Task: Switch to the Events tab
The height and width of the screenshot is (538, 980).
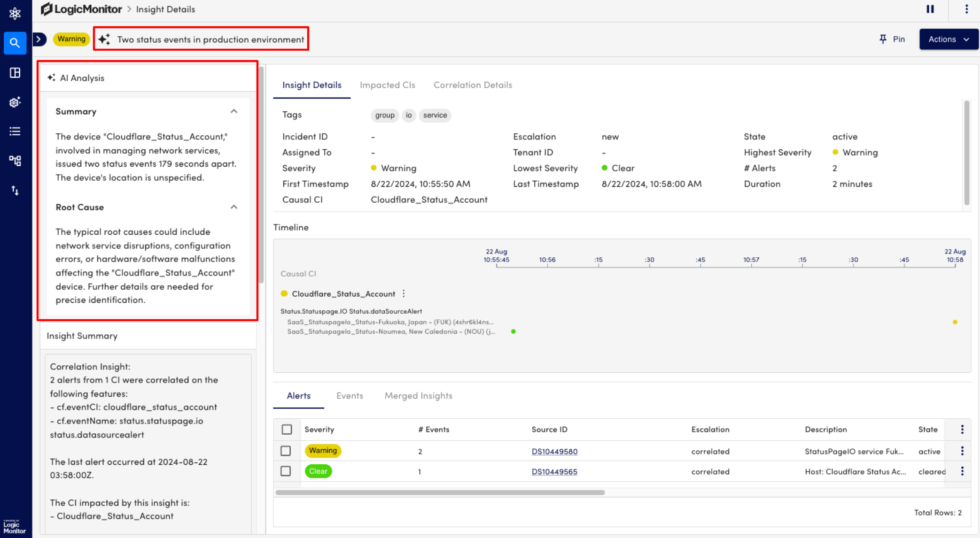Action: pyautogui.click(x=350, y=396)
